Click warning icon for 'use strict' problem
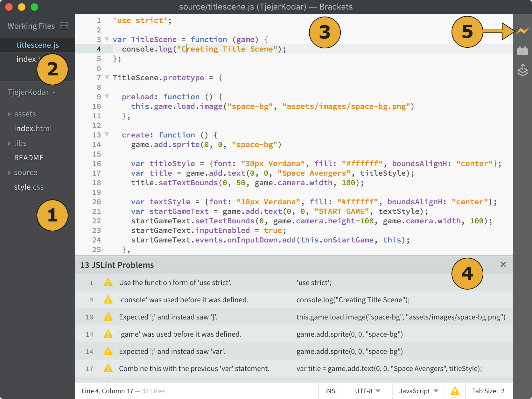This screenshot has height=399, width=532. click(x=108, y=283)
